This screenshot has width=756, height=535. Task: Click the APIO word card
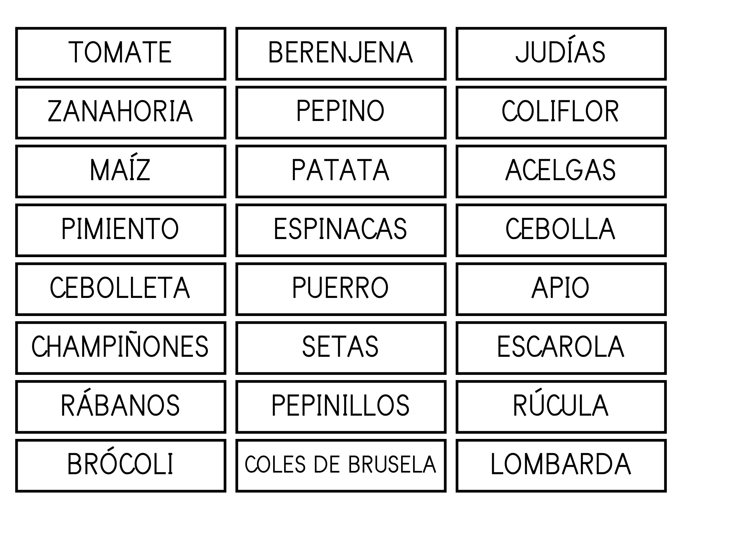point(561,289)
